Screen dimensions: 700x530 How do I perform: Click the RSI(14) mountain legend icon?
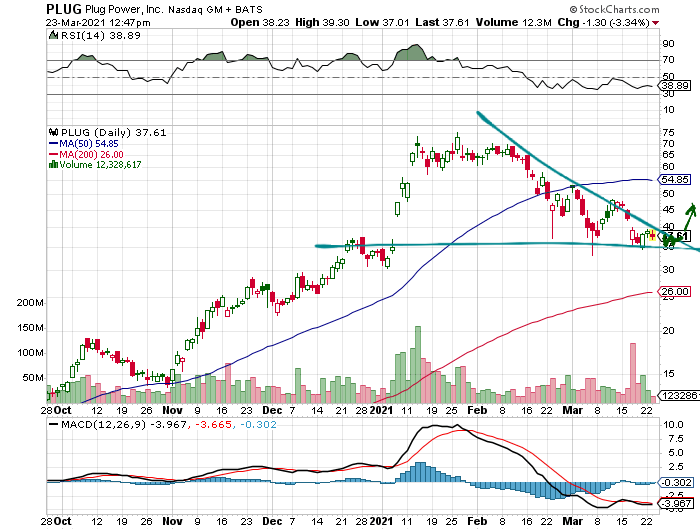(53, 35)
